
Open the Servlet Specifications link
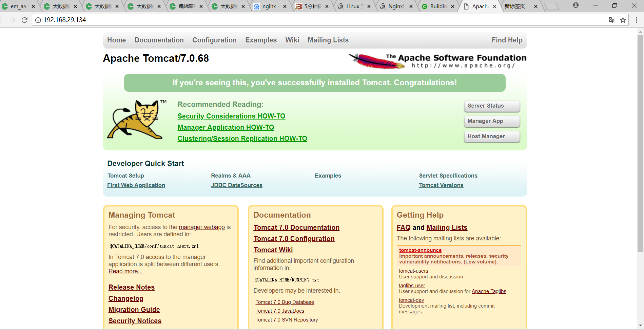[448, 176]
